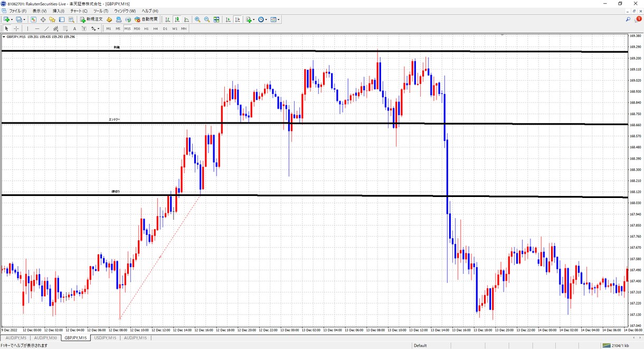The height and width of the screenshot is (349, 644).
Task: Expand the periodicity clock dropdown
Action: click(x=266, y=20)
